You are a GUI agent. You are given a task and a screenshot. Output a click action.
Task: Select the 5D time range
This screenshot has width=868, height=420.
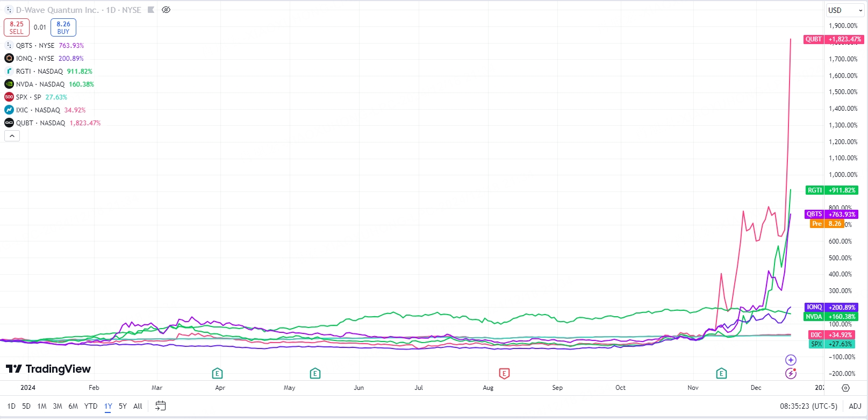(x=26, y=406)
